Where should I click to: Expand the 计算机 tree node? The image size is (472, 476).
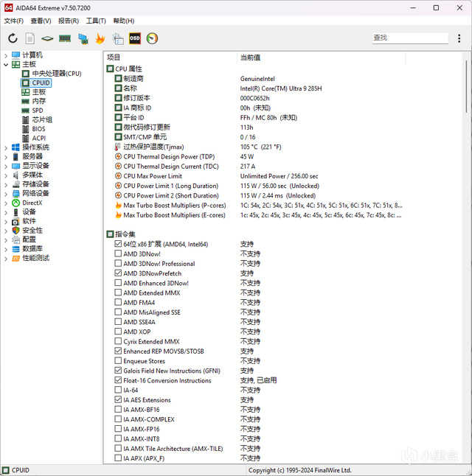click(6, 55)
